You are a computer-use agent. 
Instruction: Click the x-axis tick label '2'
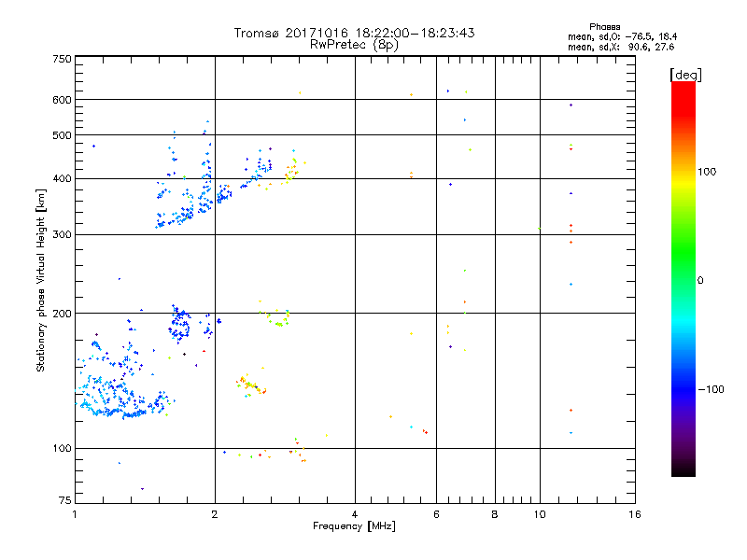215,514
